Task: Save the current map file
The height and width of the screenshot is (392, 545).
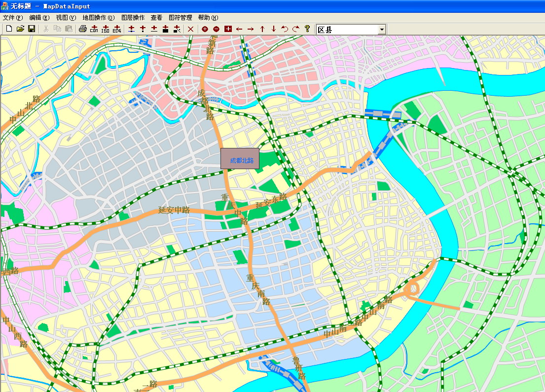Action: pos(32,29)
